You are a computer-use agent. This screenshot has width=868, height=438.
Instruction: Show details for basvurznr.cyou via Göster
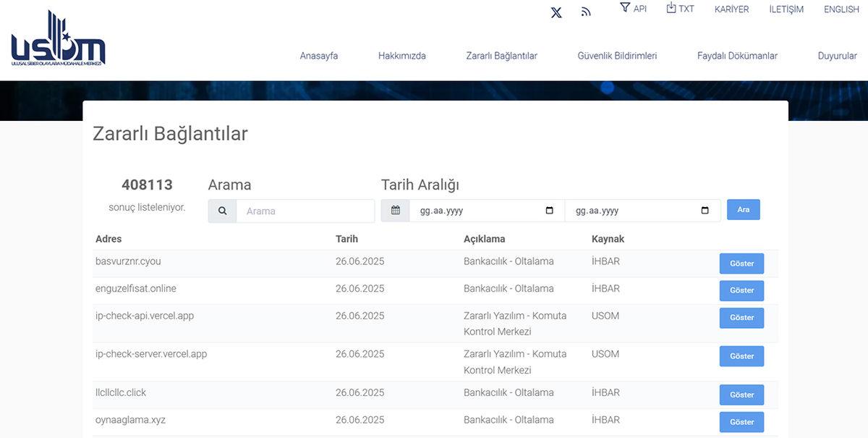click(741, 264)
